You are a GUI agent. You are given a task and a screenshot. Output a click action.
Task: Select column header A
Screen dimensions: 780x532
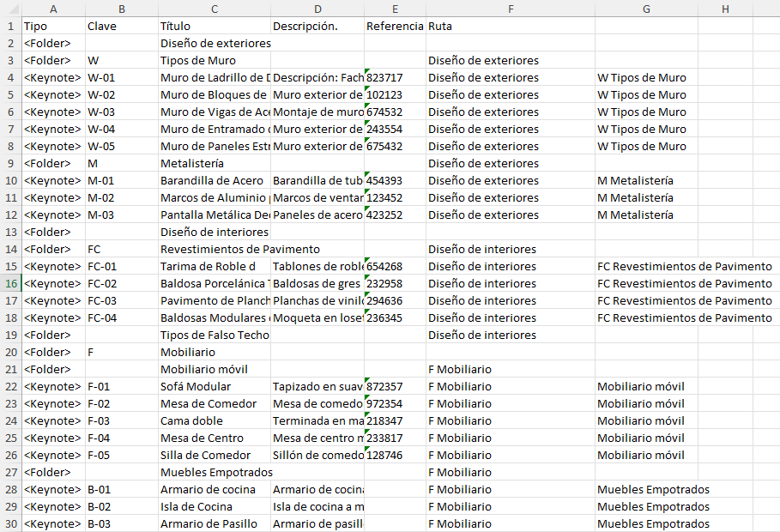pos(52,9)
